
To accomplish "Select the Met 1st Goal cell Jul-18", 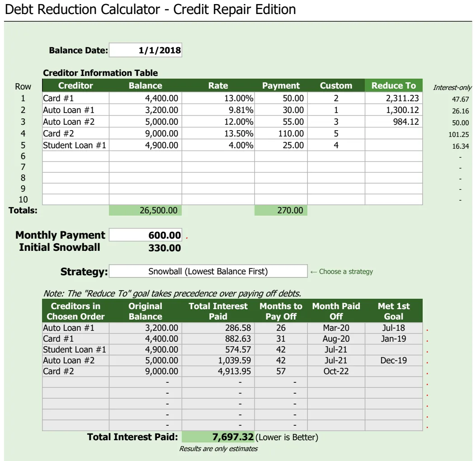I will click(x=394, y=328).
